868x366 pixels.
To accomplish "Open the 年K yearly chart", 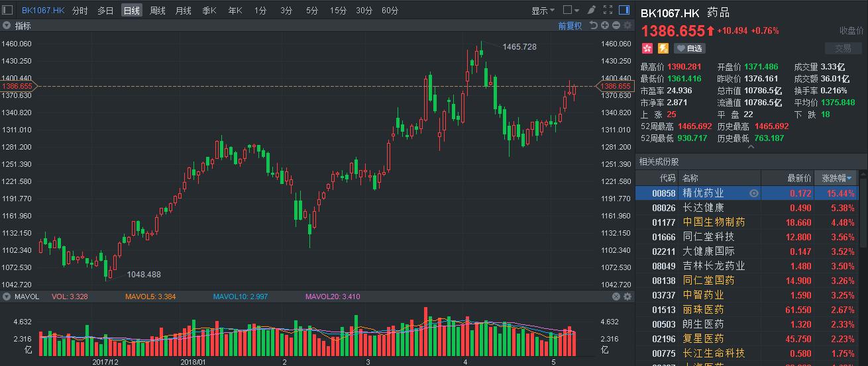I will click(235, 11).
